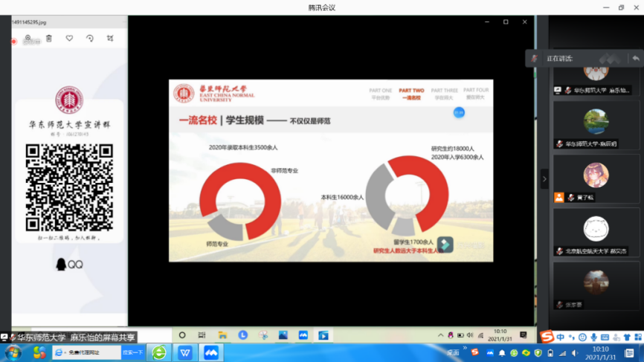Open 360 browser from the taskbar
The width and height of the screenshot is (644, 362).
tap(159, 352)
